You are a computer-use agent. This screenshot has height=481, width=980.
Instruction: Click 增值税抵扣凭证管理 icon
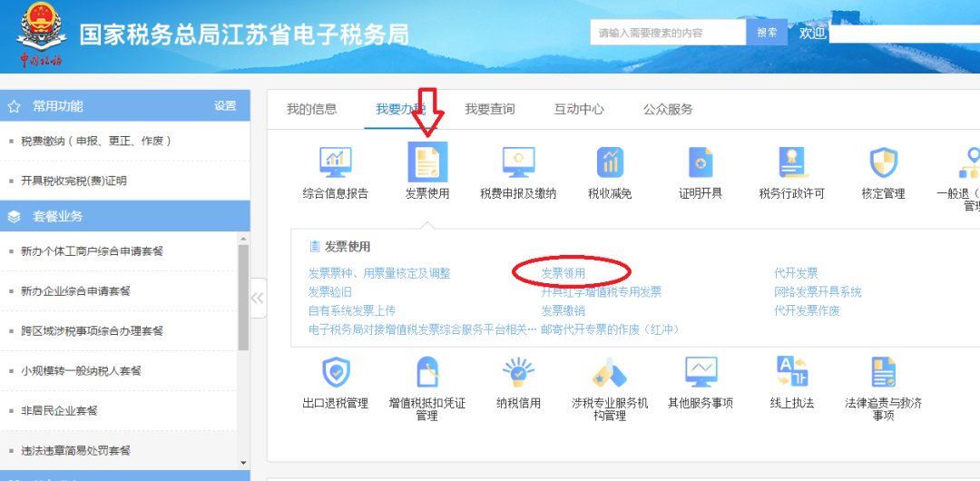click(427, 372)
